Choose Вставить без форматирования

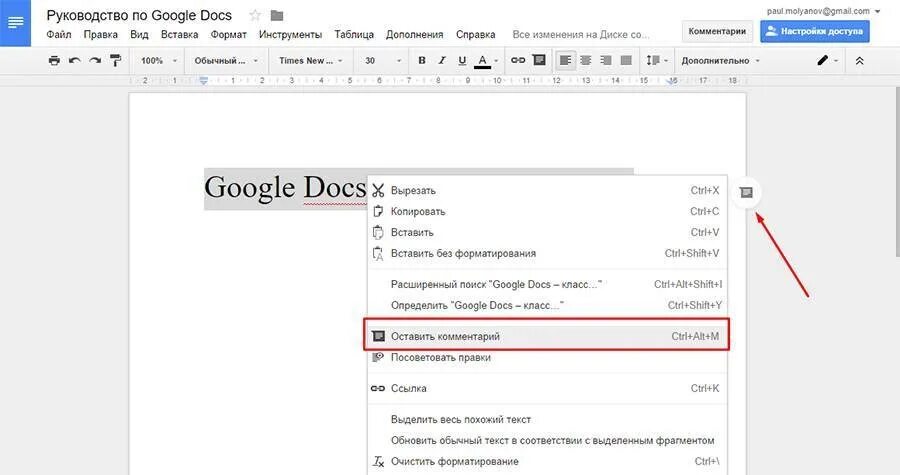pyautogui.click(x=547, y=253)
